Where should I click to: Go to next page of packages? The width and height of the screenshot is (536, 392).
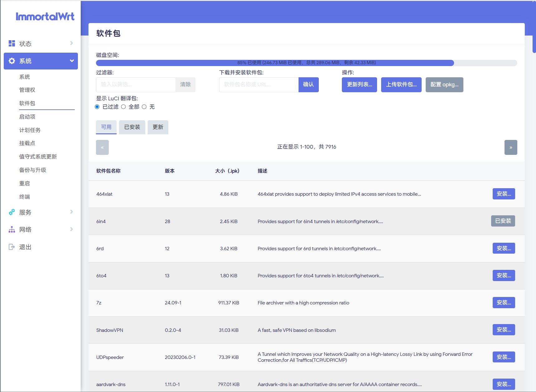[510, 147]
